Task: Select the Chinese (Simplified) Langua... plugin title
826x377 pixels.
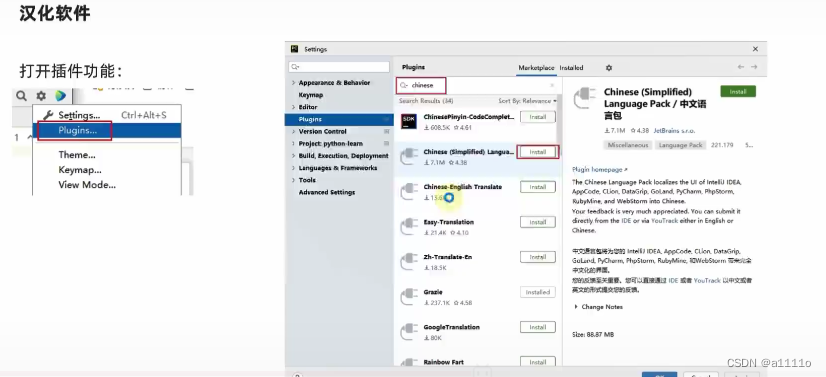Action: pyautogui.click(x=469, y=152)
